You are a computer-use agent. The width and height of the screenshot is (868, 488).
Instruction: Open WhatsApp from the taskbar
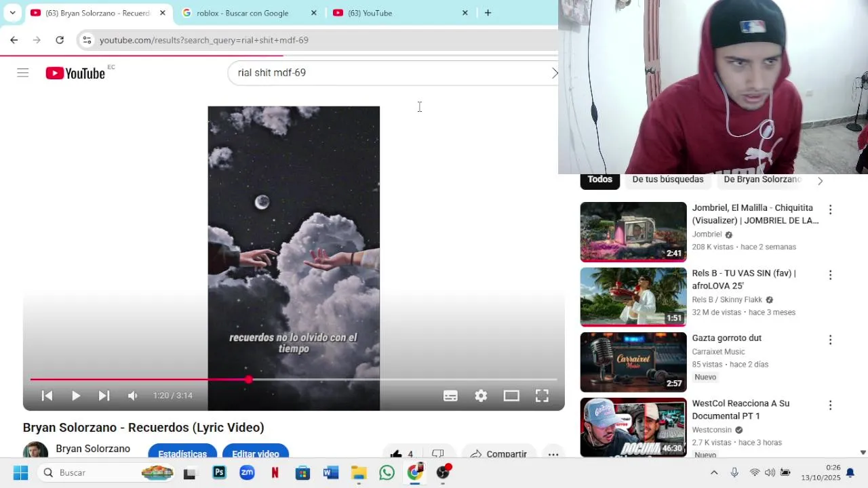pos(387,472)
